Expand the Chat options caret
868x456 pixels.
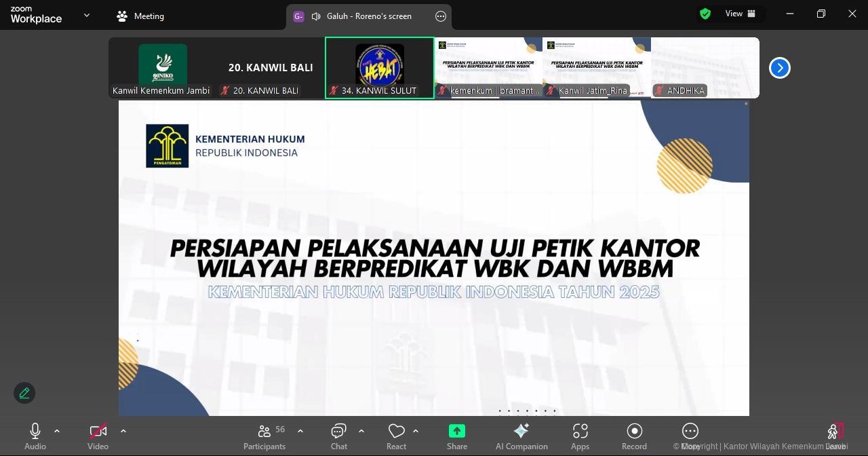361,431
